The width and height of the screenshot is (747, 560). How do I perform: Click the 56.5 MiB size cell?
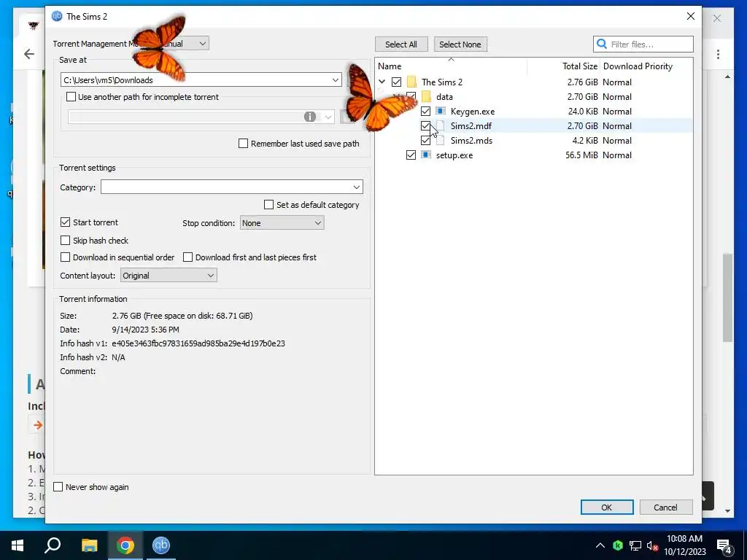pyautogui.click(x=581, y=155)
